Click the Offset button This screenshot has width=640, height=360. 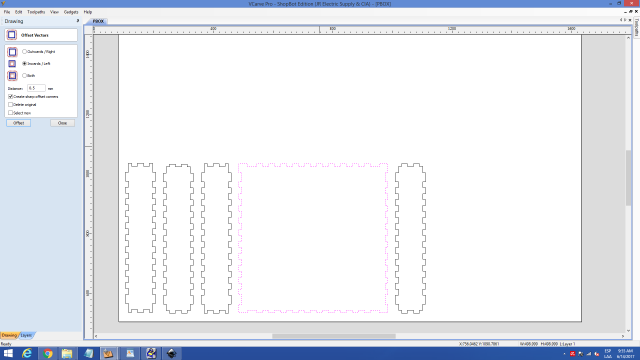(18, 123)
